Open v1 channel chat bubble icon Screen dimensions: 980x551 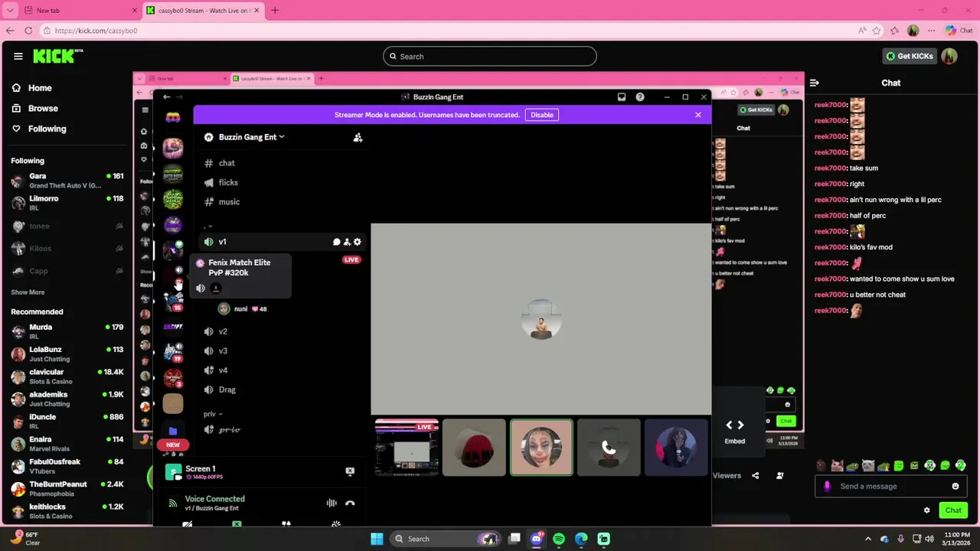coord(336,242)
